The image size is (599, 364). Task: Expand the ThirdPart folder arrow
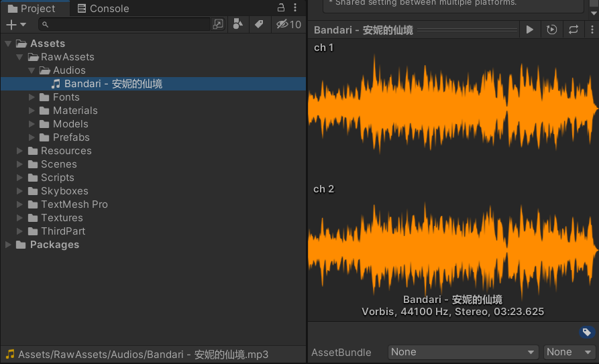(x=20, y=231)
